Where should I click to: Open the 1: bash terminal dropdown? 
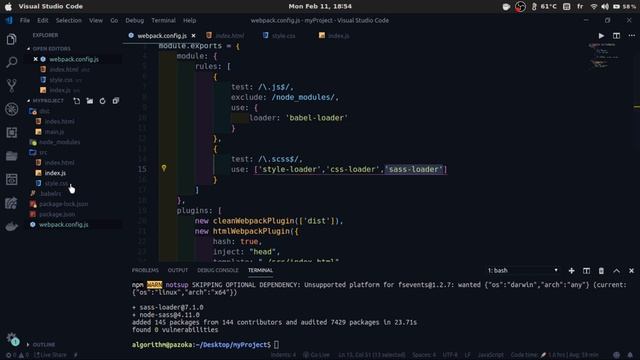[x=522, y=271]
